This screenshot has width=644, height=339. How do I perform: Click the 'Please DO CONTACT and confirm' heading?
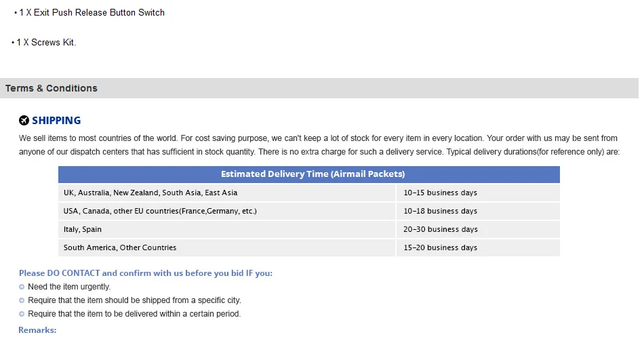coord(145,273)
